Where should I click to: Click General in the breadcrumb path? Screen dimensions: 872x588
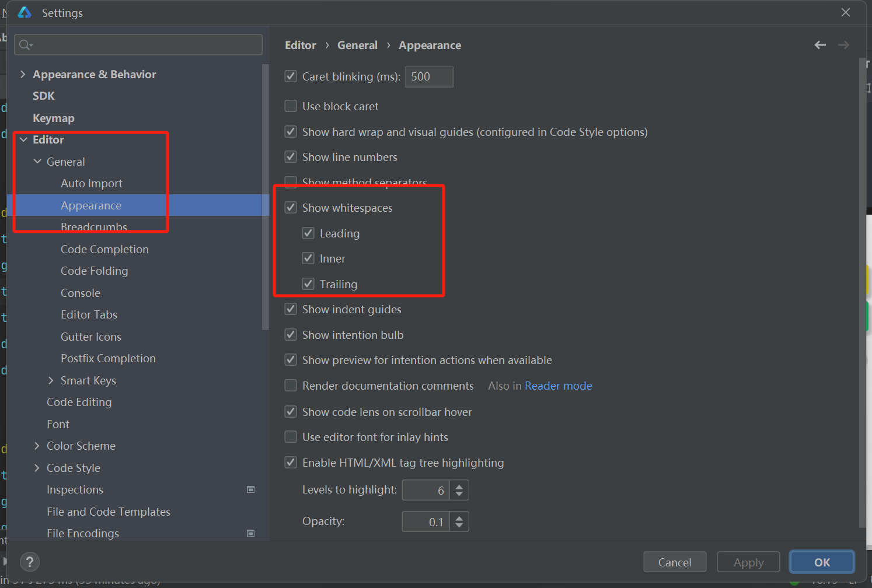click(x=357, y=45)
